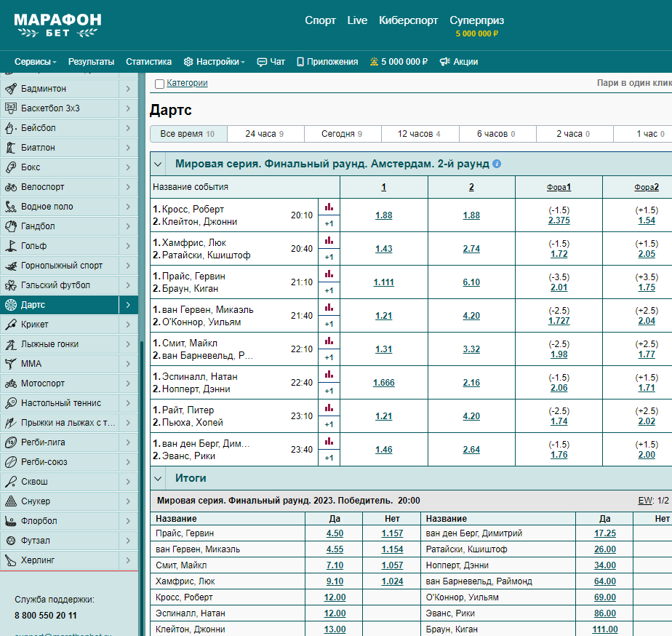Open statistics chart icon for Прайс vs Браун
This screenshot has height=636, width=672.
(329, 274)
